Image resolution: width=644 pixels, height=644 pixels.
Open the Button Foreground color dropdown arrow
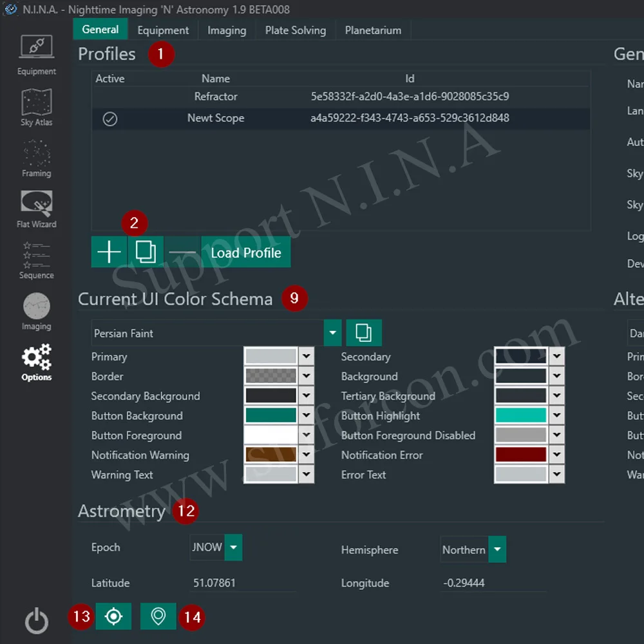point(307,435)
